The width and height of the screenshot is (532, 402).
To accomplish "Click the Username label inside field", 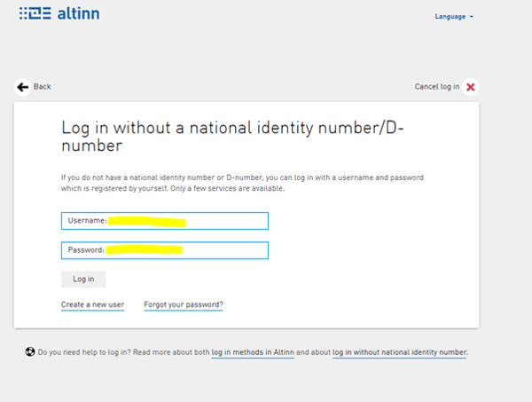I will [x=87, y=220].
